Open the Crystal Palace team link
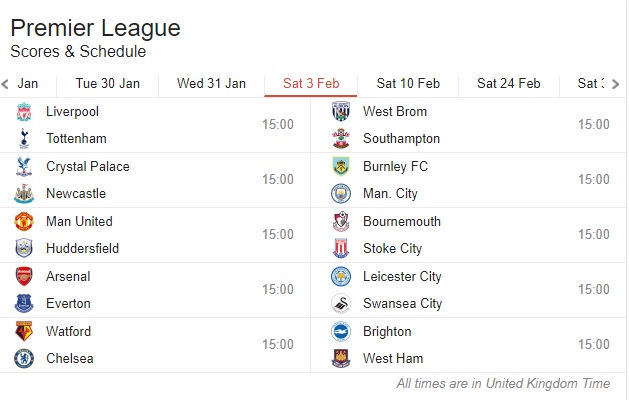This screenshot has width=629, height=400. pos(88,166)
